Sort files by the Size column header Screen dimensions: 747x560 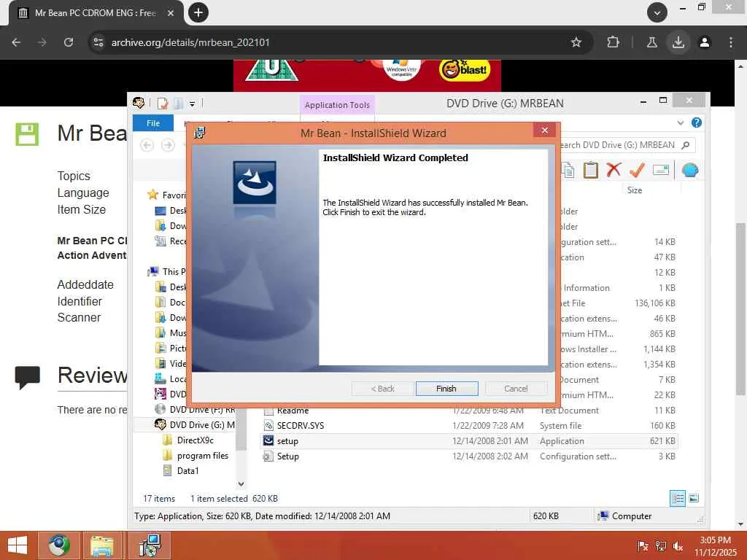tap(635, 190)
